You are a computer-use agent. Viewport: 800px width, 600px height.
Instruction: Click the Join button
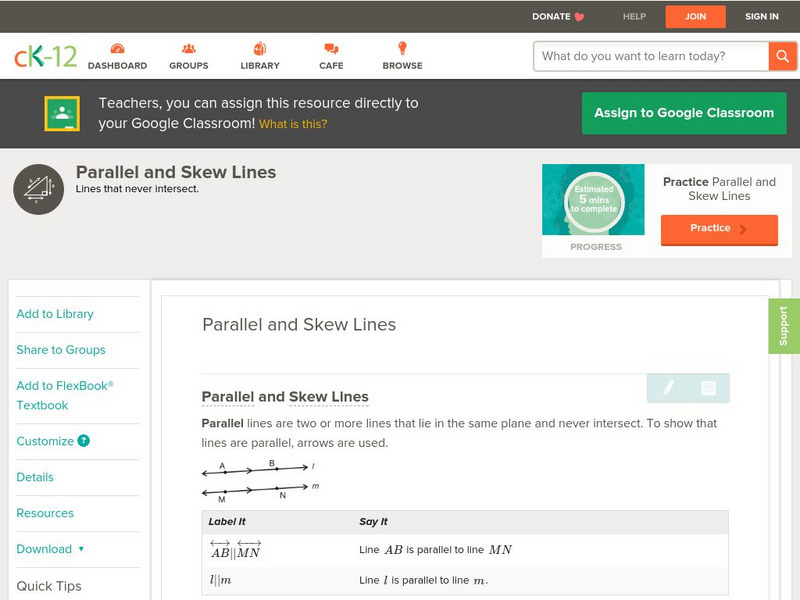695,16
